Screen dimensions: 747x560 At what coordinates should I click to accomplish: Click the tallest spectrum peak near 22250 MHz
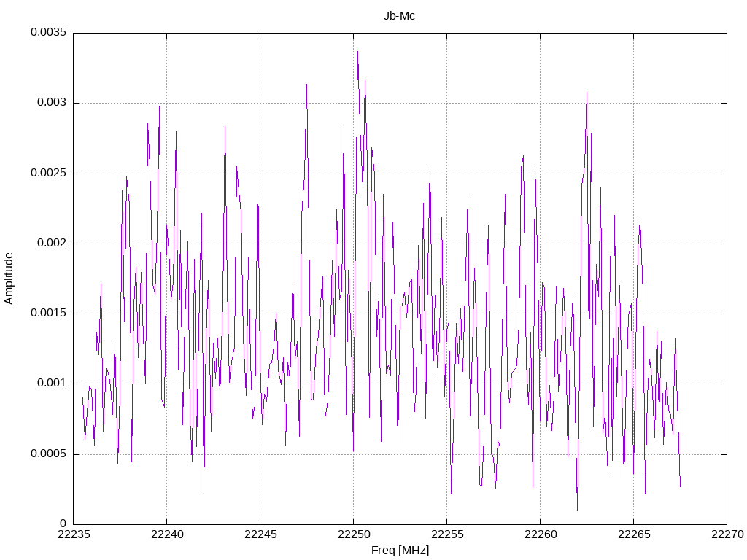point(357,52)
